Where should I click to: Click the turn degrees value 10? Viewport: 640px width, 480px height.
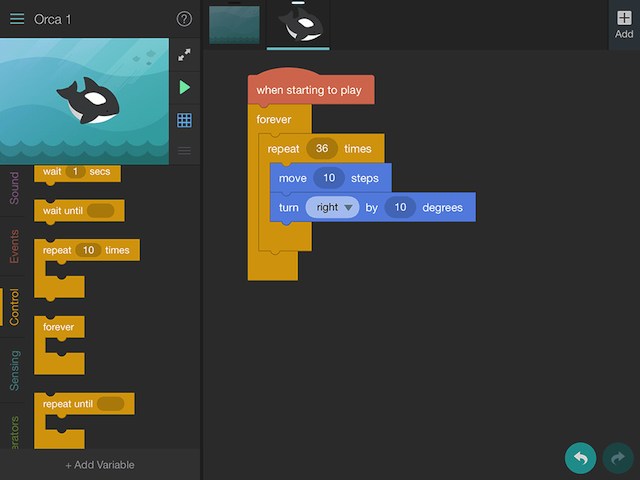point(400,207)
